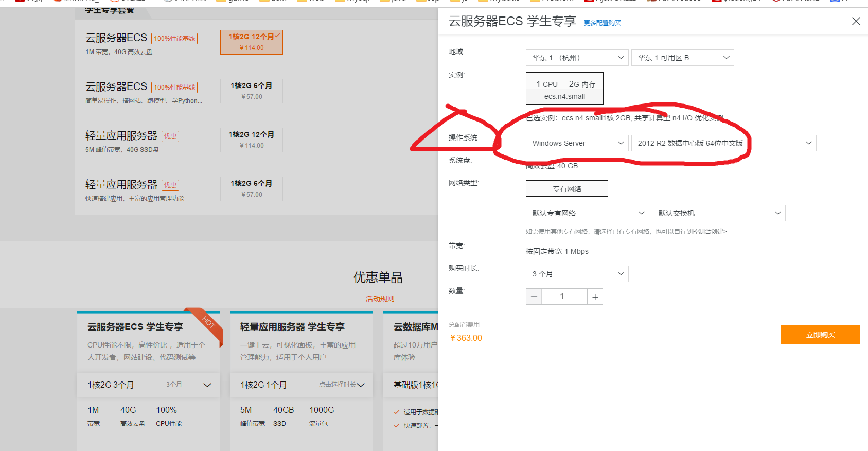Open the 3 个月 purchase duration dropdown

(x=577, y=274)
